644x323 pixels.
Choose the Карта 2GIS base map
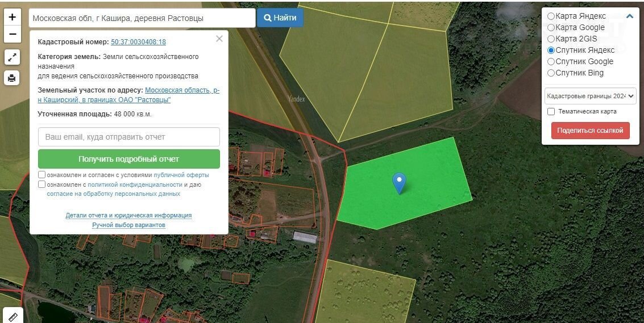click(551, 39)
